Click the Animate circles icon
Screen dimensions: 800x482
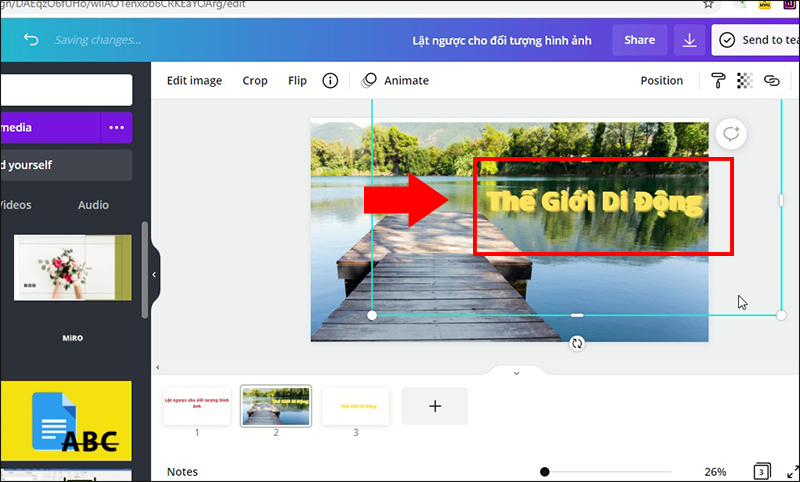tap(368, 81)
